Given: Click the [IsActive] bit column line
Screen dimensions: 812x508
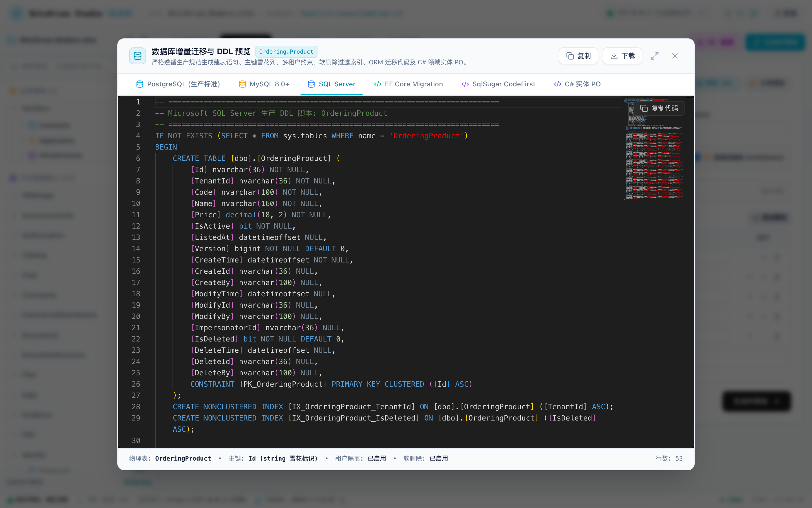Looking at the screenshot, I should [243, 226].
